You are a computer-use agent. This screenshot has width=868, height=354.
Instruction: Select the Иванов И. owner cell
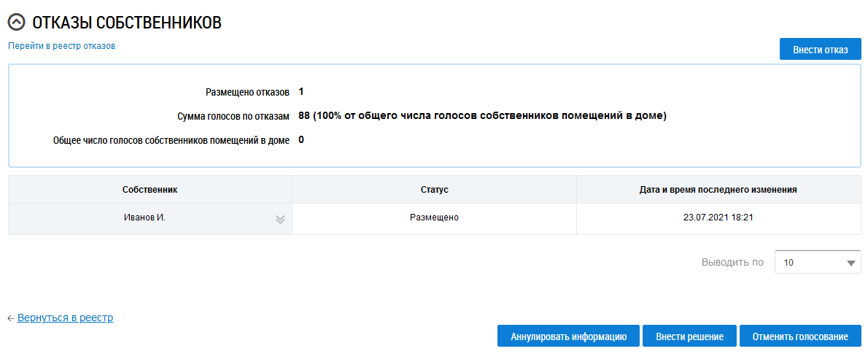click(144, 218)
